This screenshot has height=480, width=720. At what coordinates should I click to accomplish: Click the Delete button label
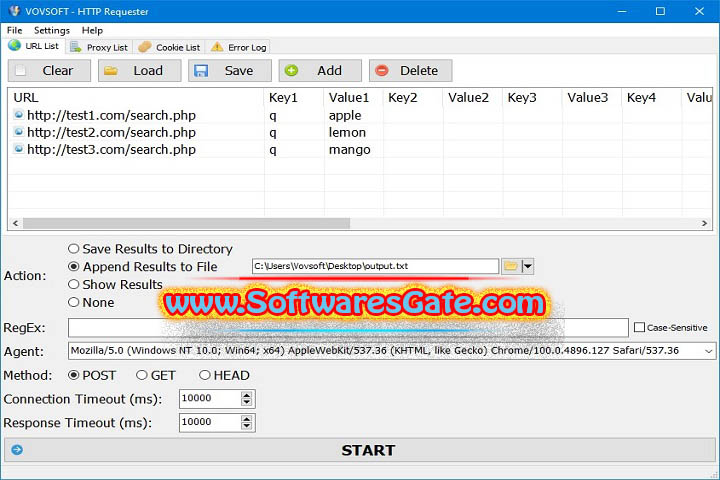[x=419, y=70]
